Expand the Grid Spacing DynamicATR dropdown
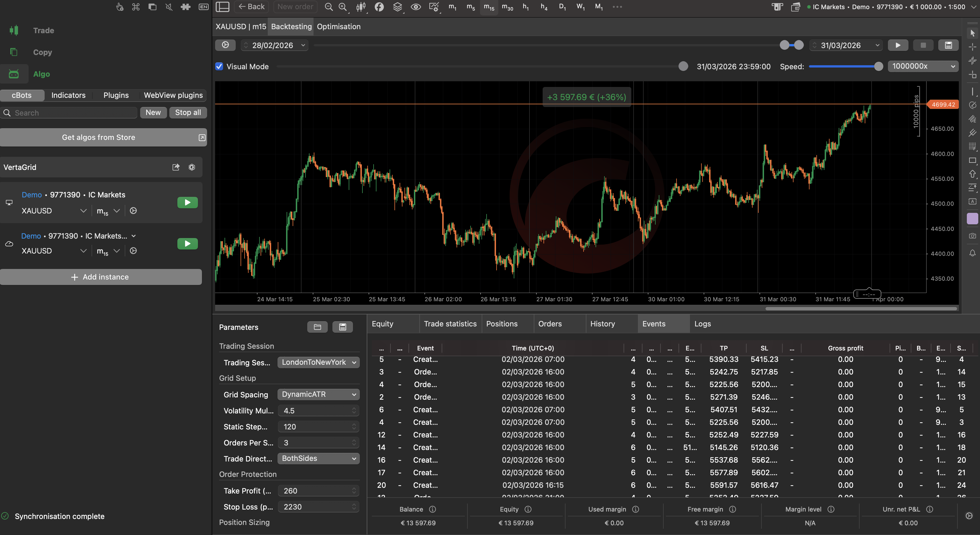This screenshot has width=980, height=535. [x=318, y=394]
